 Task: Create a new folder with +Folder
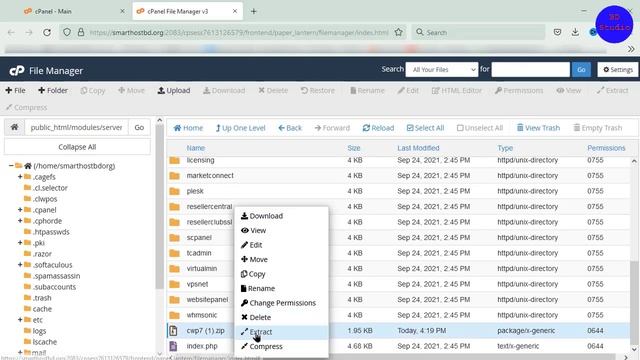[53, 90]
